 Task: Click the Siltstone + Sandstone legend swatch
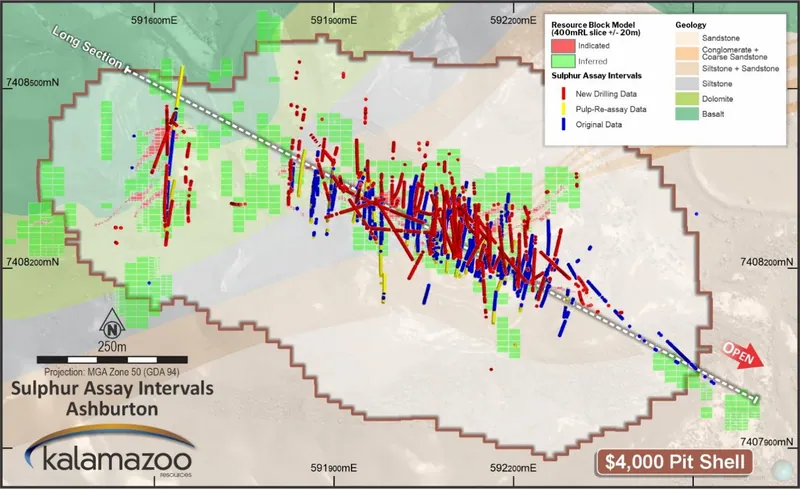pos(687,68)
